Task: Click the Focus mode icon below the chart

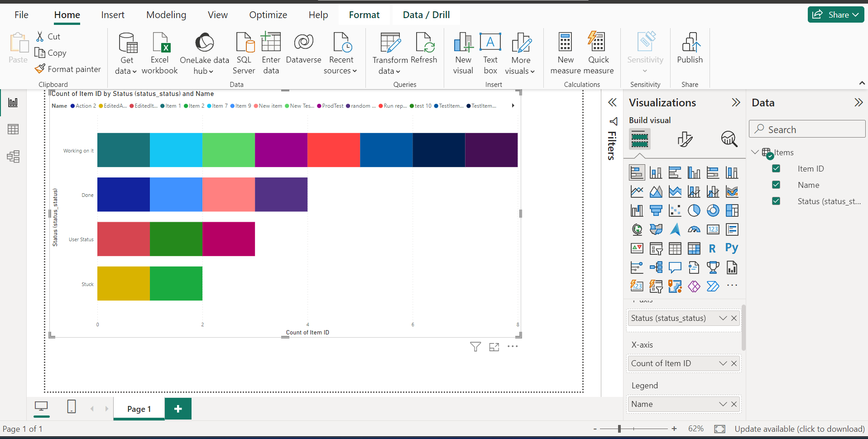Action: pos(494,347)
